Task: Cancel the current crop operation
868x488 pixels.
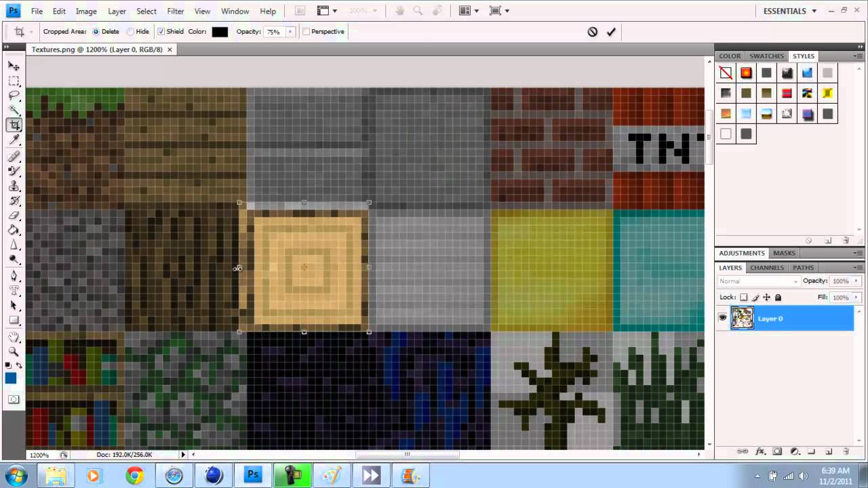Action: click(x=593, y=32)
